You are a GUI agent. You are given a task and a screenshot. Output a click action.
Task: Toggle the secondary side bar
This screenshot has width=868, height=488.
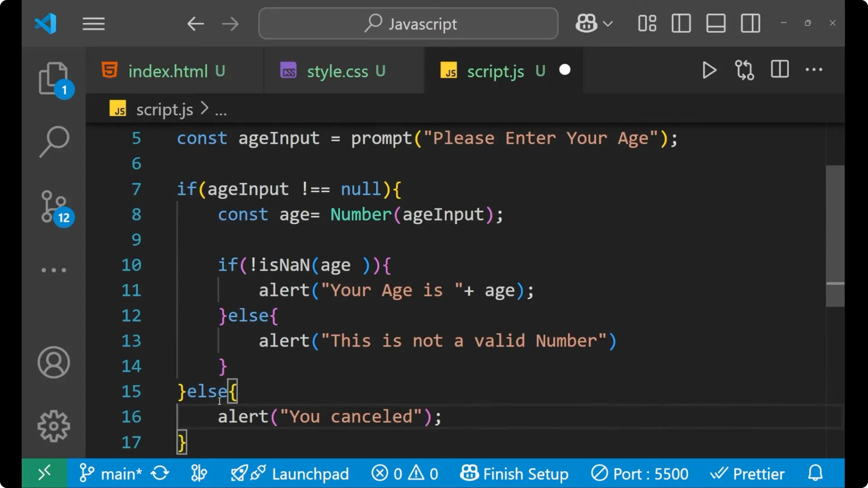pos(750,23)
